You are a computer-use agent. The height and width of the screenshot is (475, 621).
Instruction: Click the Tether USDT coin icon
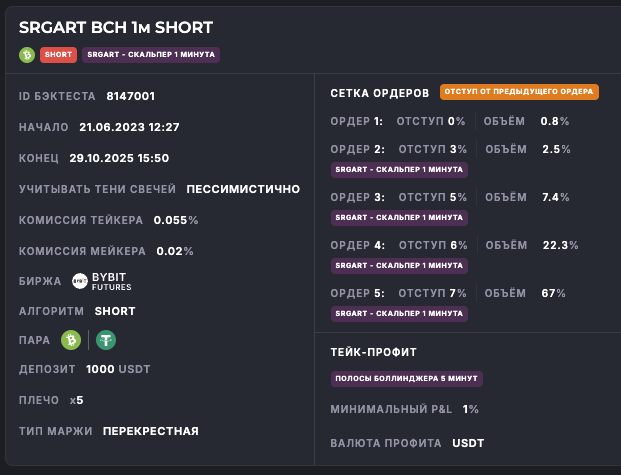tap(106, 340)
